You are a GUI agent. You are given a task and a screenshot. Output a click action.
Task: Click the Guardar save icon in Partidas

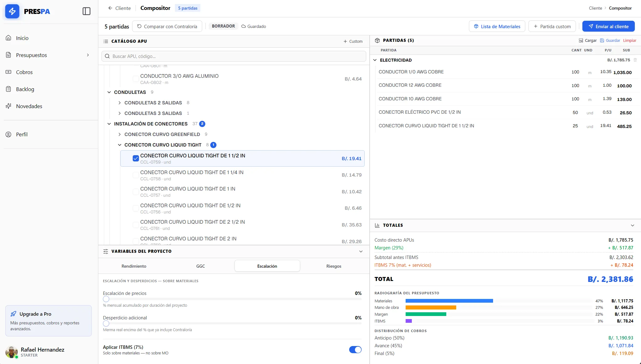[602, 41]
